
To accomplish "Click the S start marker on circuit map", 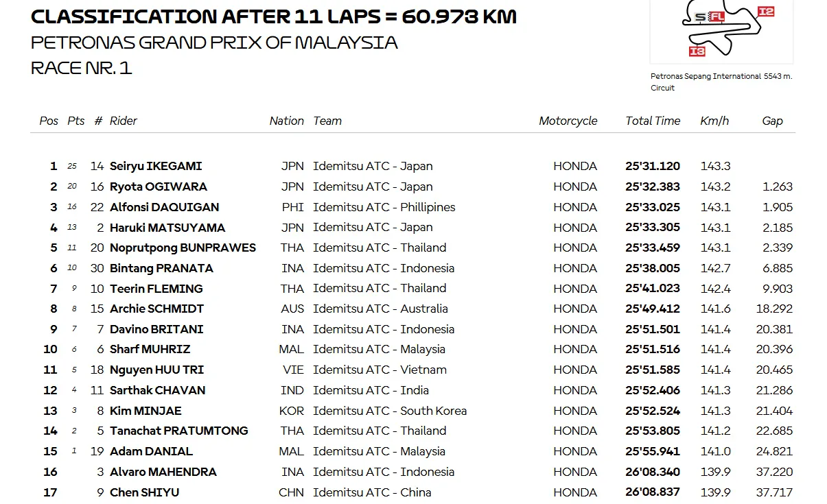I will coord(699,16).
